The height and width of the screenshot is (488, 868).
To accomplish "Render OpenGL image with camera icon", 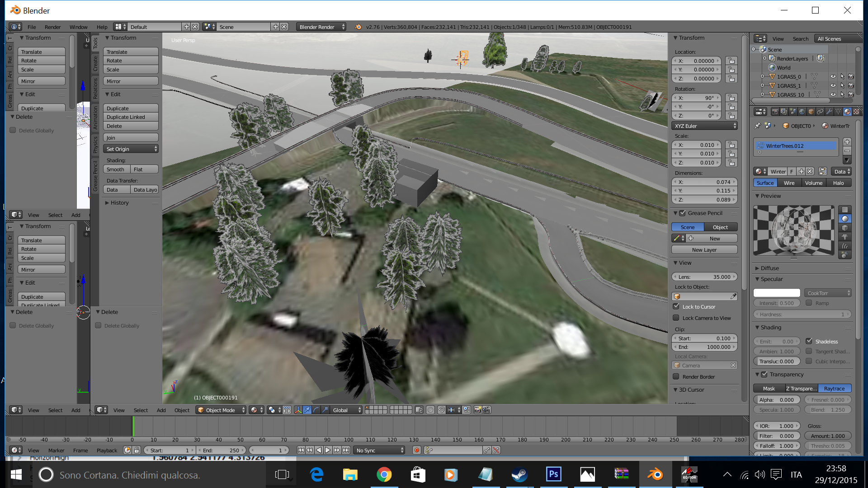I will pyautogui.click(x=477, y=410).
